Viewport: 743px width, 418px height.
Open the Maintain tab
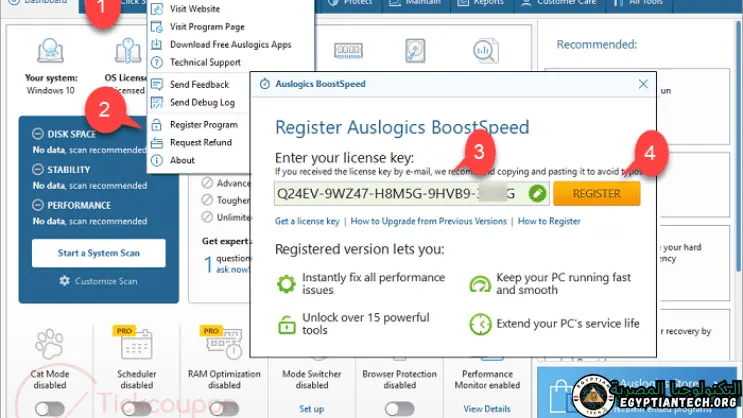tap(415, 2)
